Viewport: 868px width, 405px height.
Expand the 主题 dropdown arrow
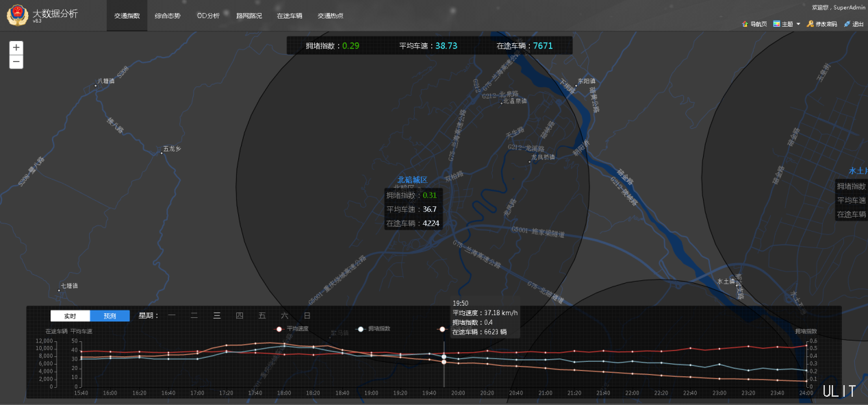coord(798,24)
